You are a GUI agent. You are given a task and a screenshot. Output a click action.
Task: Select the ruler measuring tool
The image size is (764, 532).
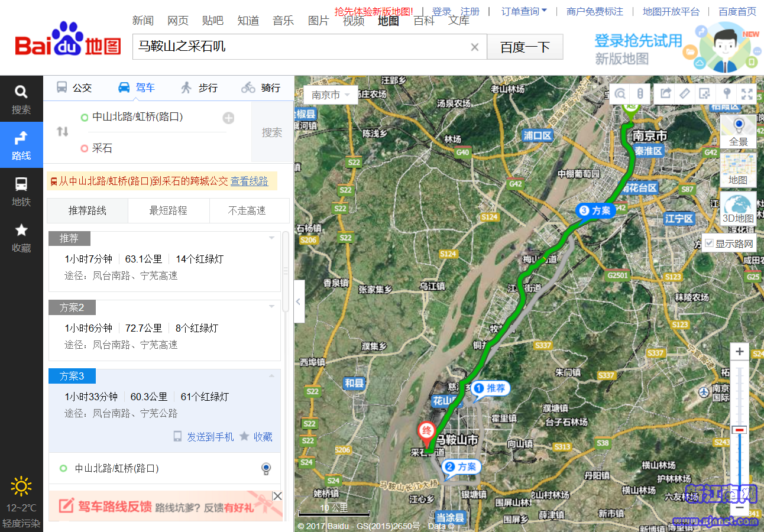[x=685, y=93]
